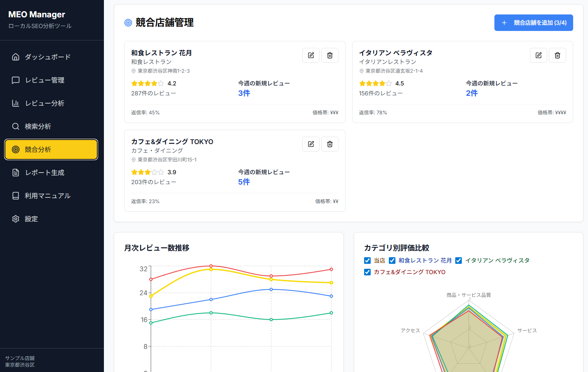Delete カフェ&ダイニング TOKYO using the trash icon
Viewport: 588px width, 372px height.
pyautogui.click(x=329, y=144)
